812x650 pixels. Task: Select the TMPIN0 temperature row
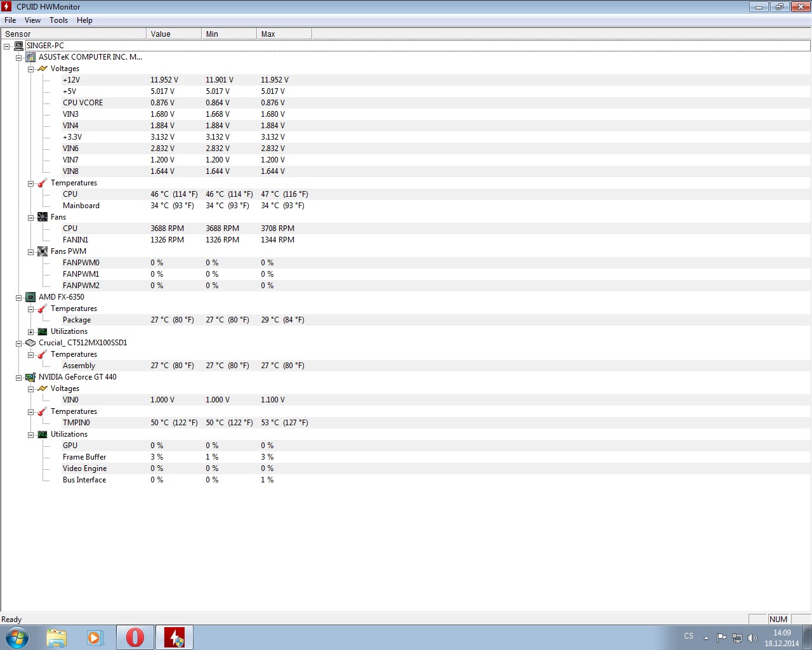(x=436, y=423)
